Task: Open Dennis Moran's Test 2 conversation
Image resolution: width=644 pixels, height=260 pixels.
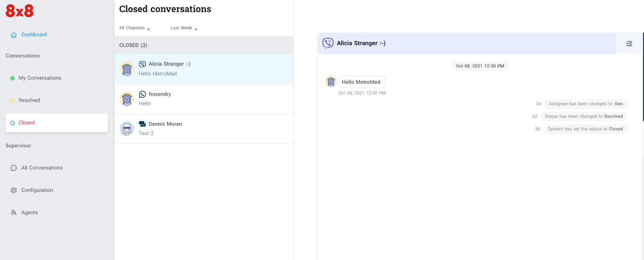Action: tap(204, 129)
